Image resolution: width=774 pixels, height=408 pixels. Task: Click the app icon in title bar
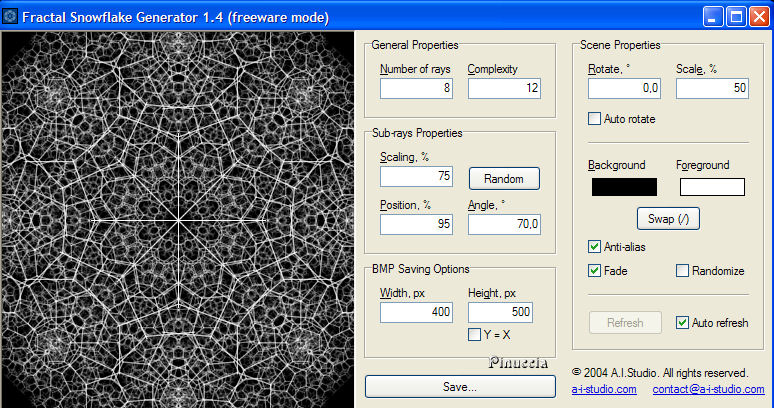[x=10, y=17]
